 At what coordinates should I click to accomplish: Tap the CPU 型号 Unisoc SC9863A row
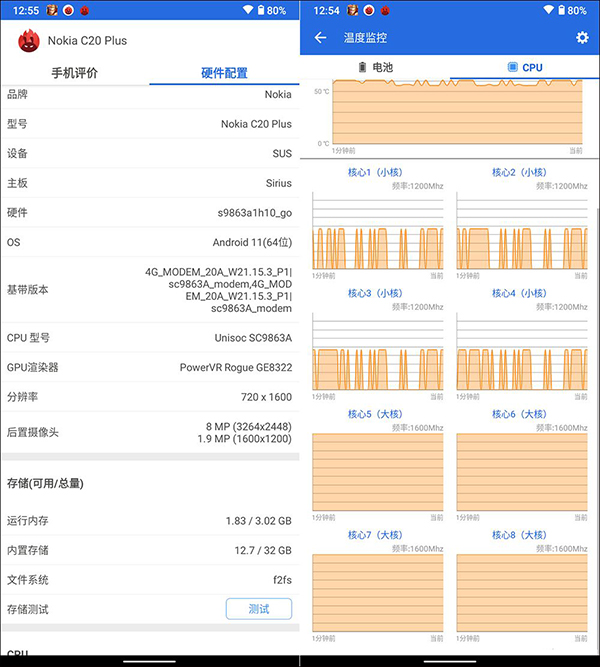(x=150, y=338)
